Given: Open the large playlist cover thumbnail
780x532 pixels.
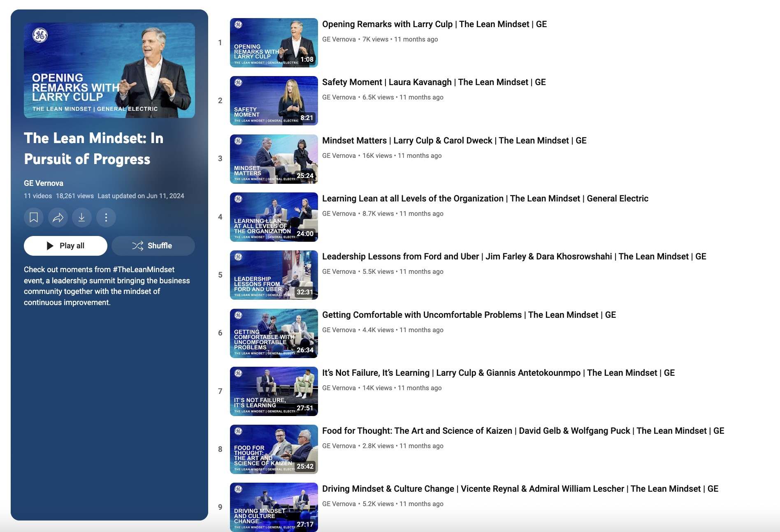Looking at the screenshot, I should pos(109,70).
